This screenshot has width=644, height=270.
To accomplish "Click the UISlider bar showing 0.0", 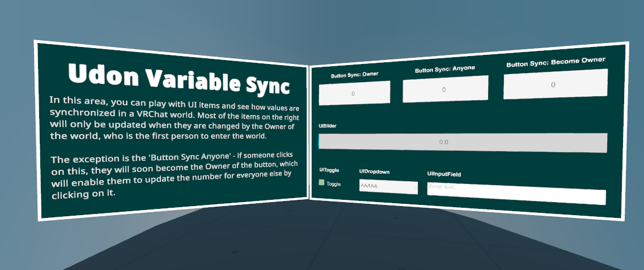I will tap(463, 143).
